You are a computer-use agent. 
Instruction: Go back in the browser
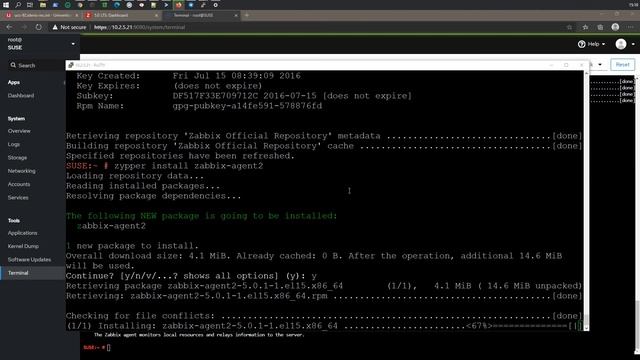click(x=9, y=27)
